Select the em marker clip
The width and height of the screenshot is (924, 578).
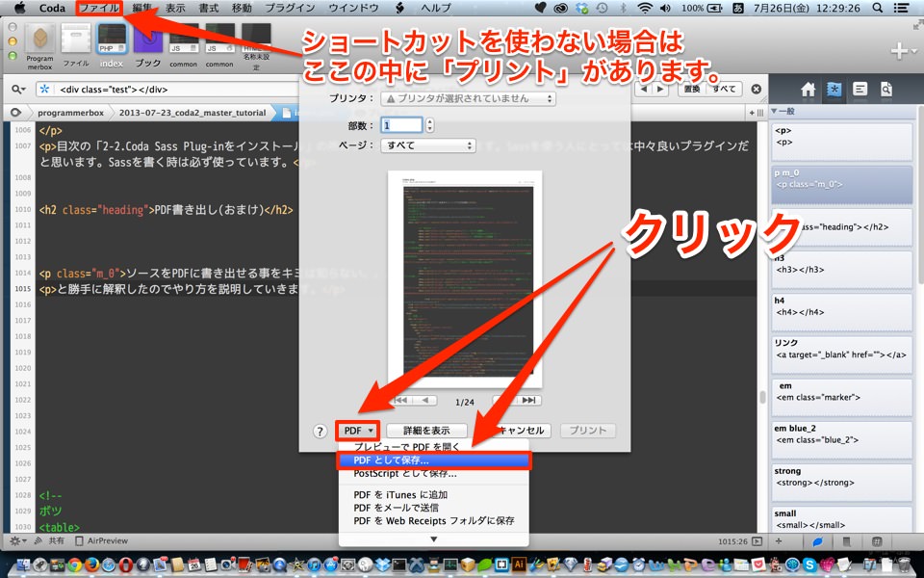(x=841, y=397)
